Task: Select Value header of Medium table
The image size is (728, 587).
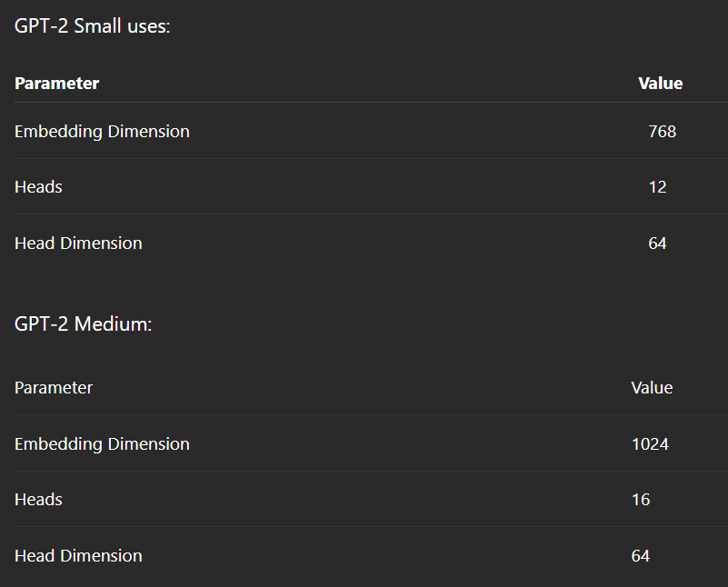Action: point(652,388)
